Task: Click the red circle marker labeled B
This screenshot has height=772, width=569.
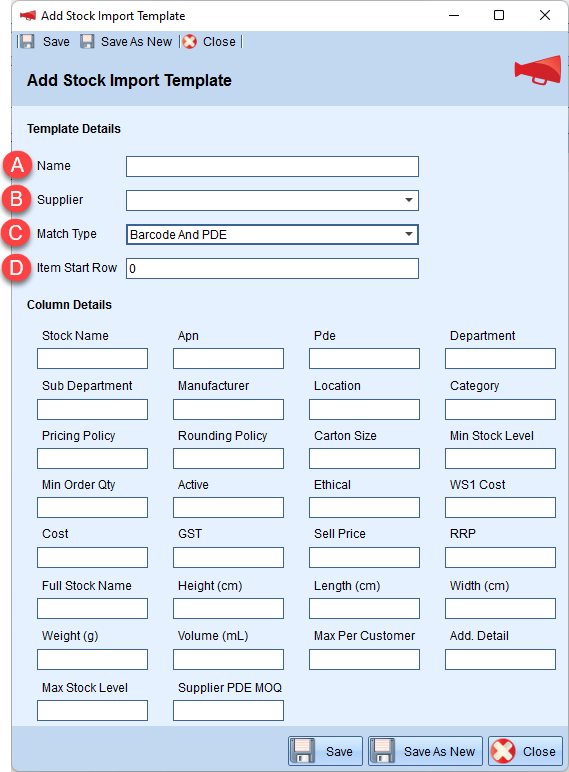Action: pyautogui.click(x=17, y=199)
